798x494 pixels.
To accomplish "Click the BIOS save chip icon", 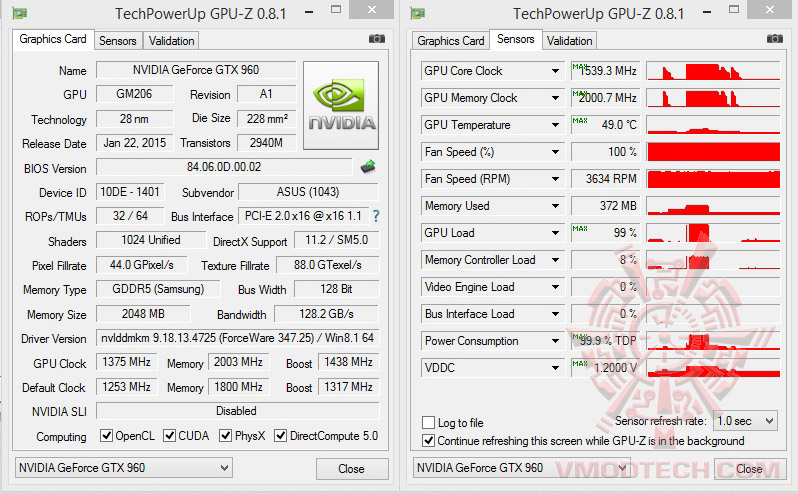I will [x=368, y=166].
